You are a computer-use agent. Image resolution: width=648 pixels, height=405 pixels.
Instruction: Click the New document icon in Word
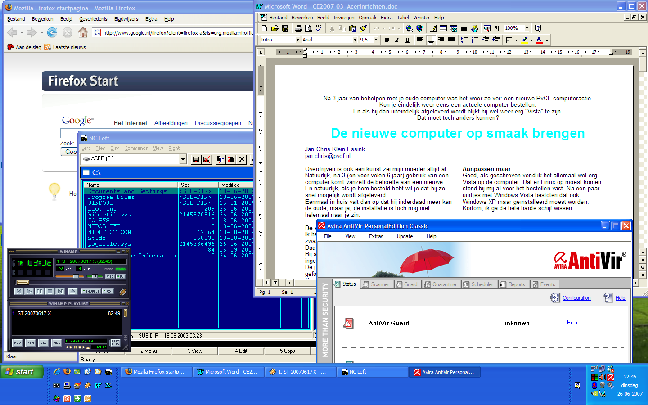point(264,28)
